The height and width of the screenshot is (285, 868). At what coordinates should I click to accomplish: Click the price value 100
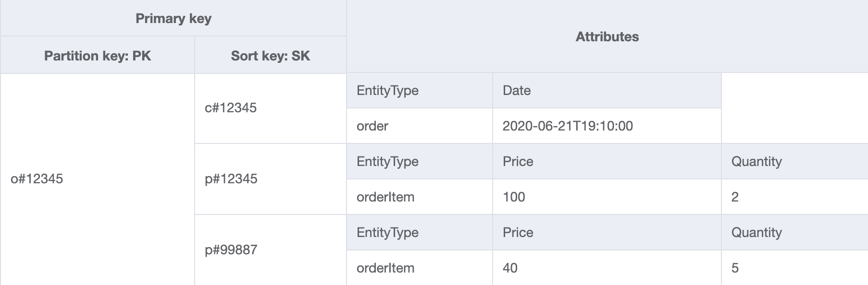pyautogui.click(x=607, y=197)
